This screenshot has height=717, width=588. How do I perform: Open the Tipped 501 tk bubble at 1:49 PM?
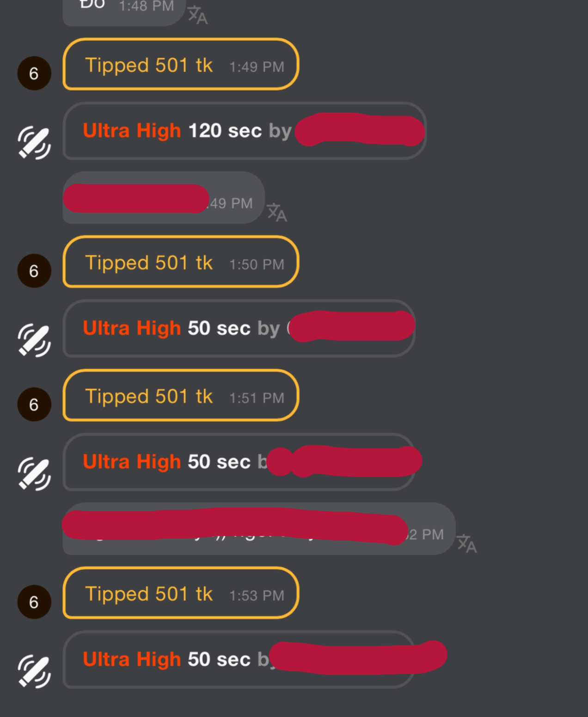point(181,64)
